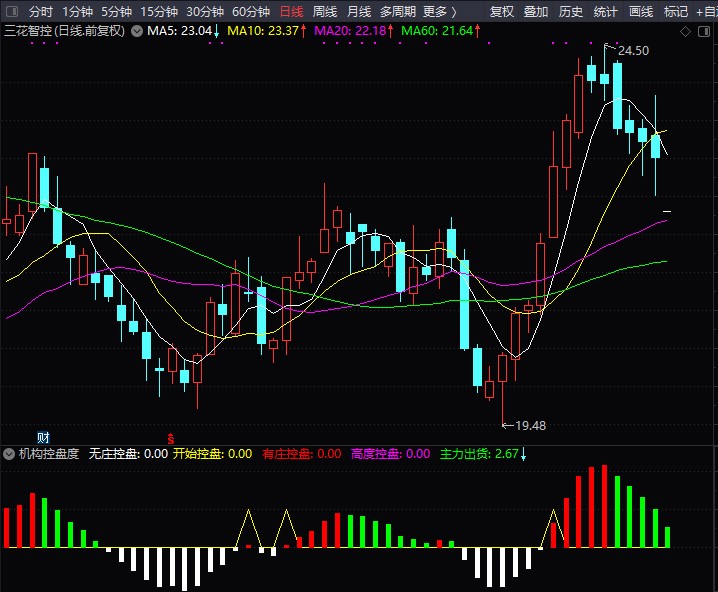Click the 19.48 low price label

[x=530, y=426]
